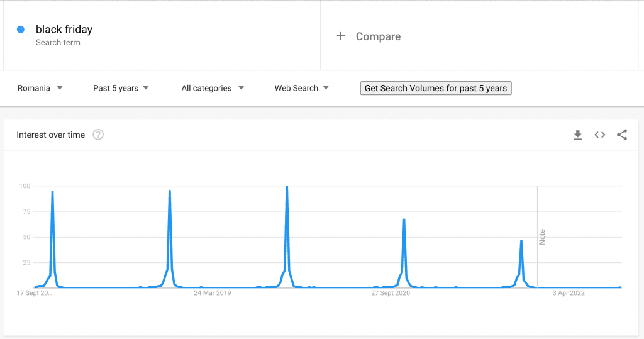Click the blue dot for black friday

tap(21, 30)
